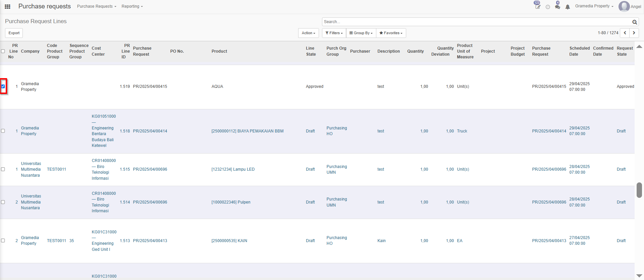Sort by the Company column header
Image resolution: width=644 pixels, height=280 pixels.
[x=30, y=51]
